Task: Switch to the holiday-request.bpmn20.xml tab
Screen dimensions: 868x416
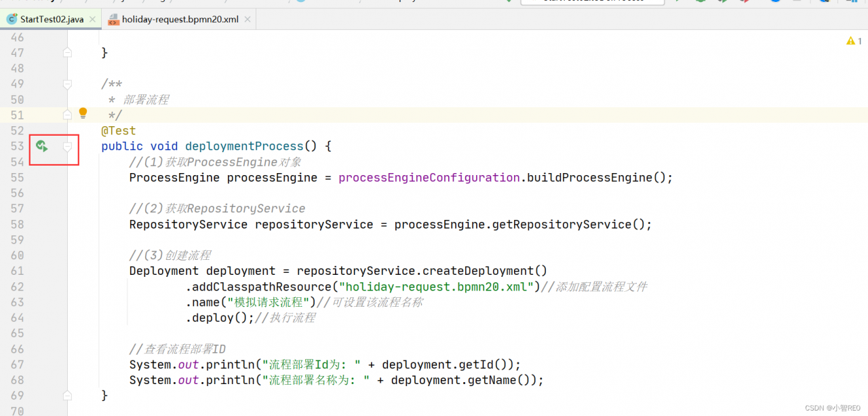Action: click(180, 20)
